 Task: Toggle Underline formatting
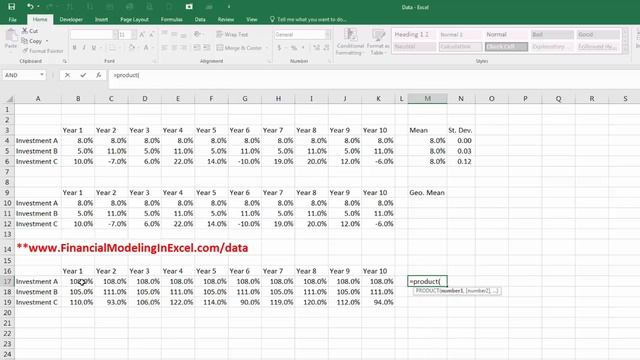(x=94, y=48)
